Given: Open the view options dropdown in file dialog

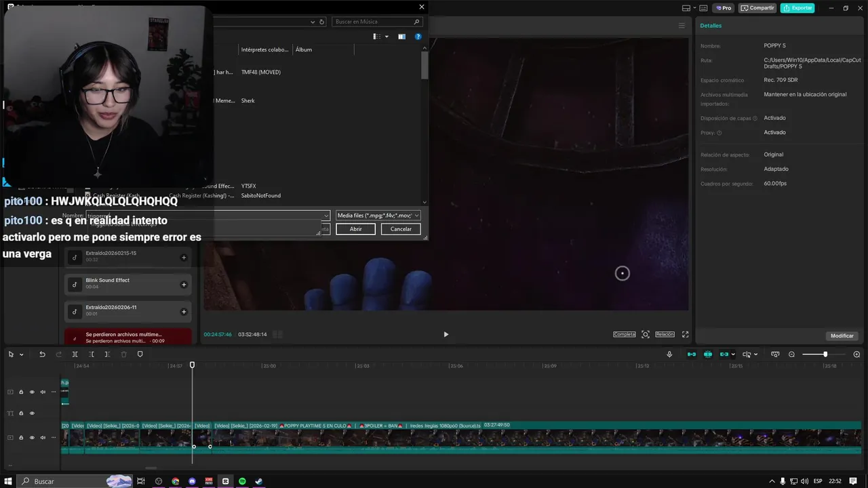Looking at the screenshot, I should tap(387, 37).
